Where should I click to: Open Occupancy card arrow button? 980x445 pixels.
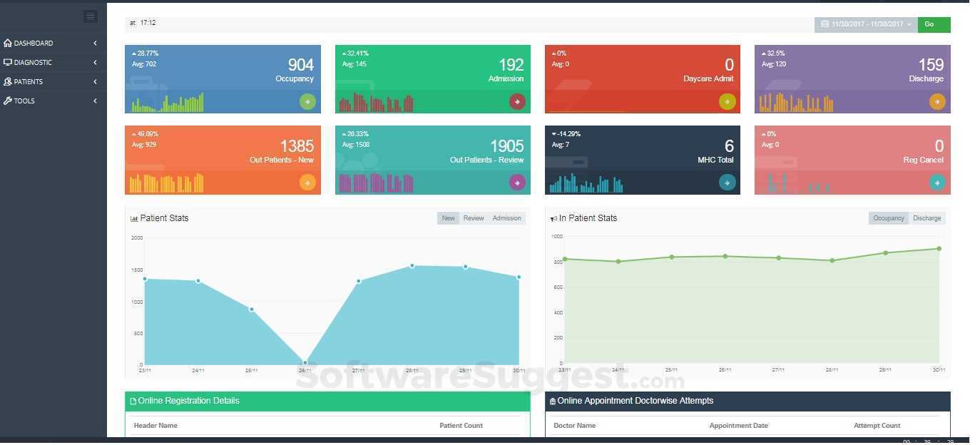(307, 102)
